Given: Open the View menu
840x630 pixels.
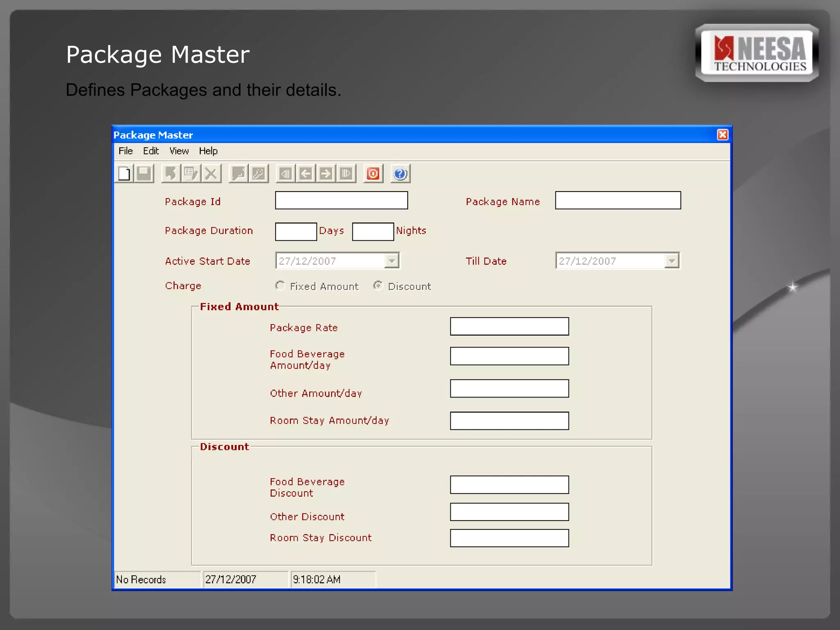Looking at the screenshot, I should (179, 151).
